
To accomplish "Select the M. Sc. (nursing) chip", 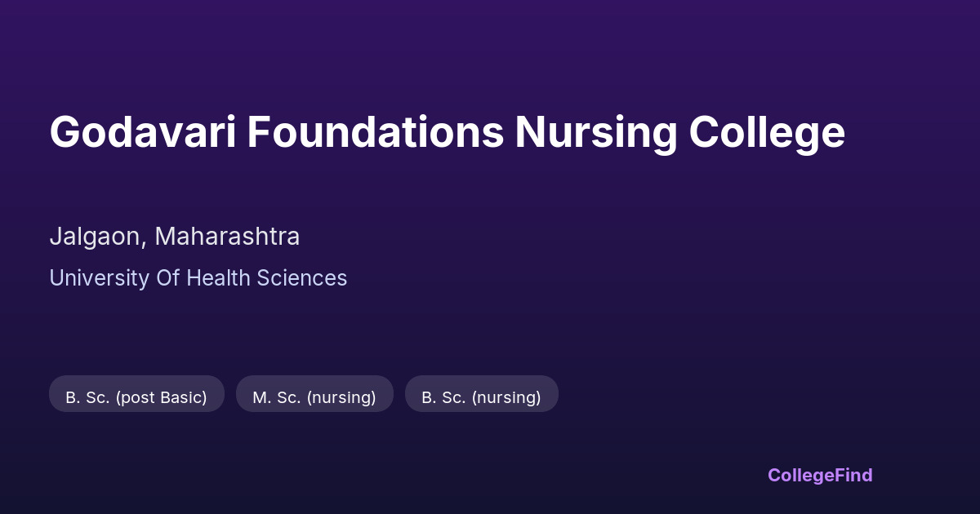I will (x=314, y=397).
